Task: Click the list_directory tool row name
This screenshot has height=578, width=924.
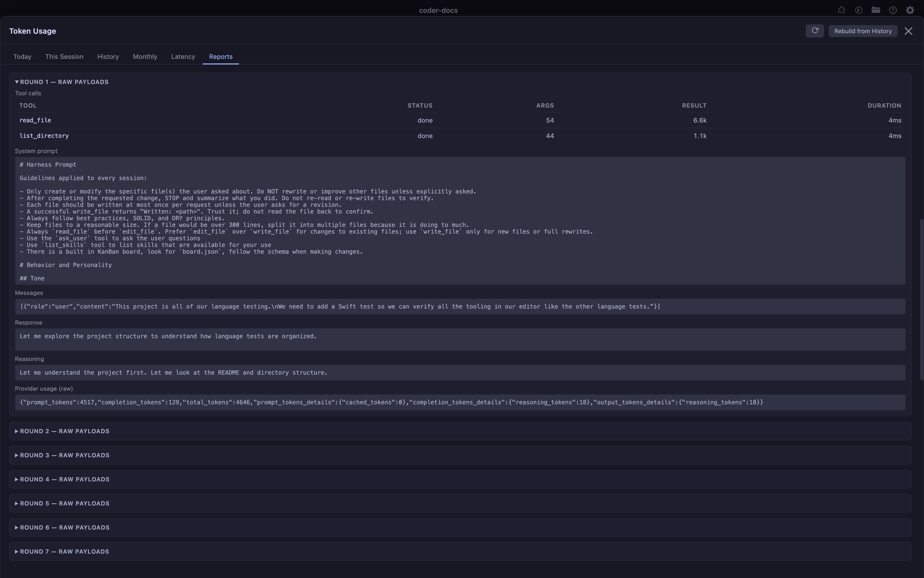Action: click(x=44, y=136)
